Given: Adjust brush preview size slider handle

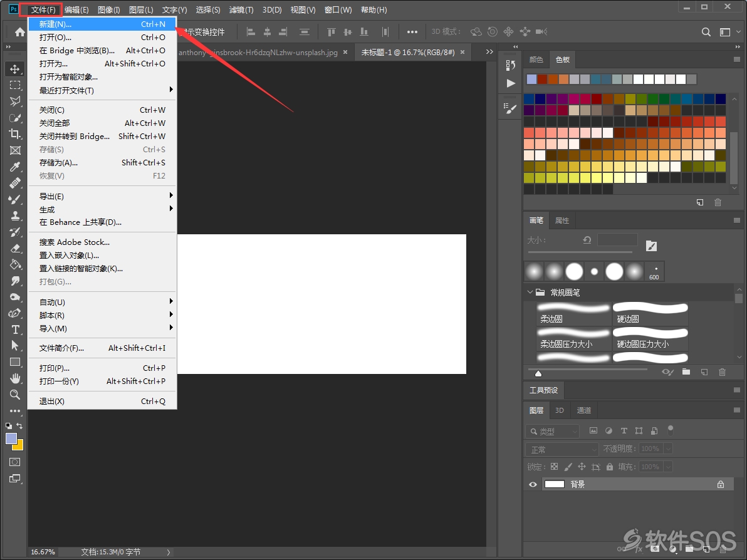Looking at the screenshot, I should (538, 373).
